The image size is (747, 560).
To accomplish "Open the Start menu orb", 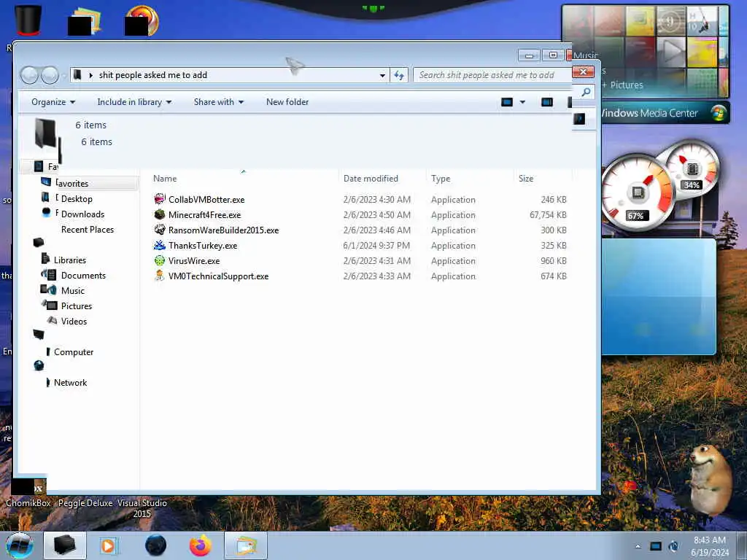I will (20, 545).
